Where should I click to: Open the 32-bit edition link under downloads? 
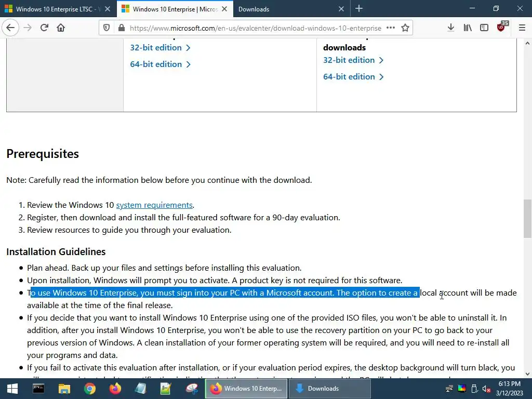(353, 60)
